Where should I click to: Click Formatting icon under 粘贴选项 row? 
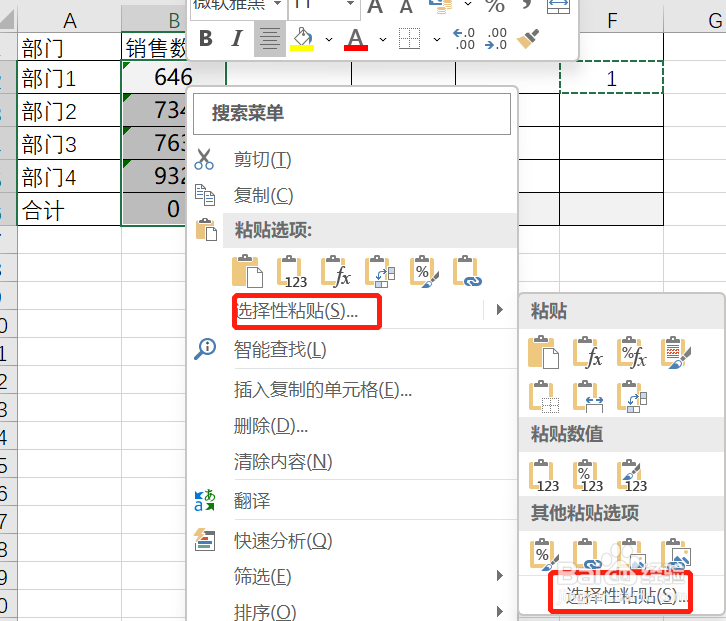(424, 271)
